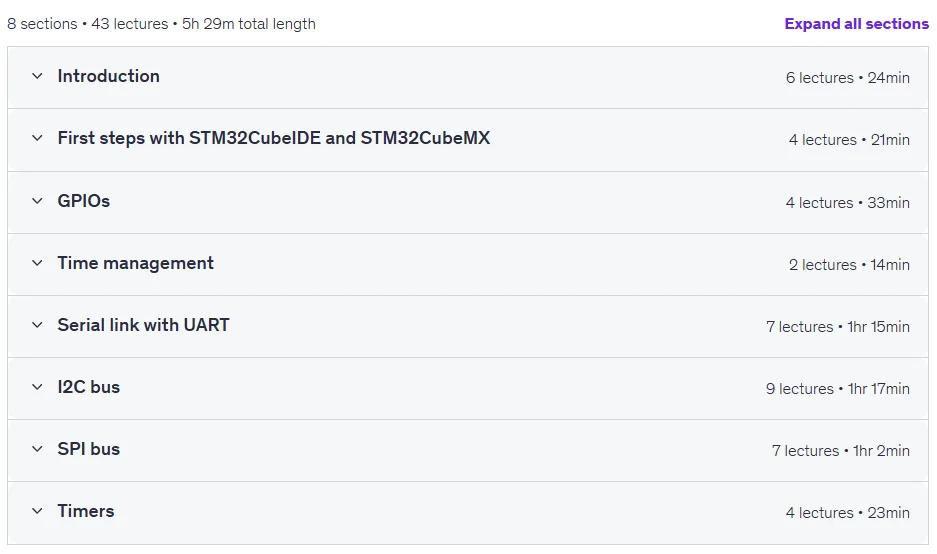The width and height of the screenshot is (937, 554).
Task: Expand the GPIOs section chevron
Action: 37,201
